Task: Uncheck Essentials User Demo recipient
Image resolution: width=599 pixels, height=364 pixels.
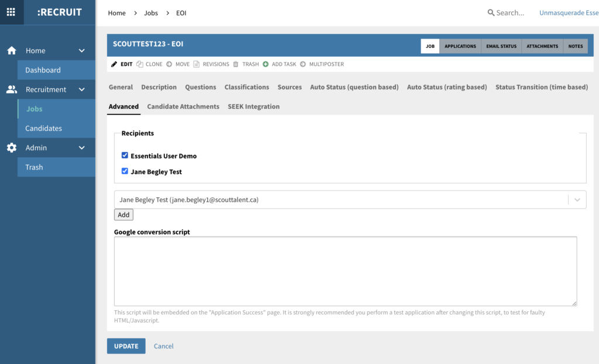Action: [125, 155]
